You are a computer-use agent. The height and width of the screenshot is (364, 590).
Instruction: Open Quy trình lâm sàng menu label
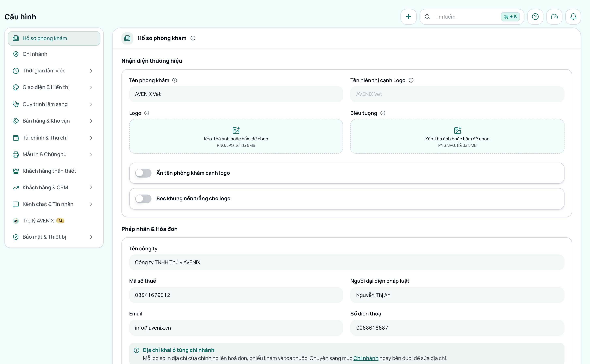point(45,104)
